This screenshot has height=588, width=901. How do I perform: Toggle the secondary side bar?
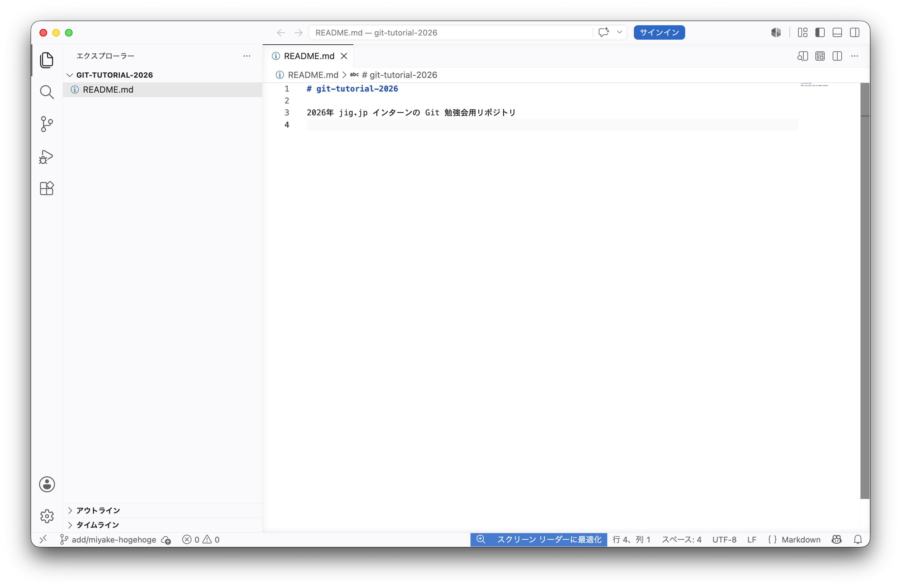pos(855,32)
